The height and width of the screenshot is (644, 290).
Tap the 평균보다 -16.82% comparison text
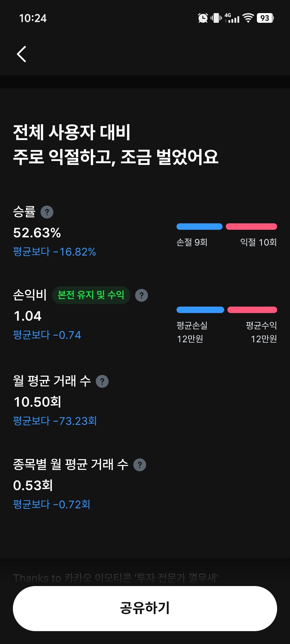coord(54,252)
